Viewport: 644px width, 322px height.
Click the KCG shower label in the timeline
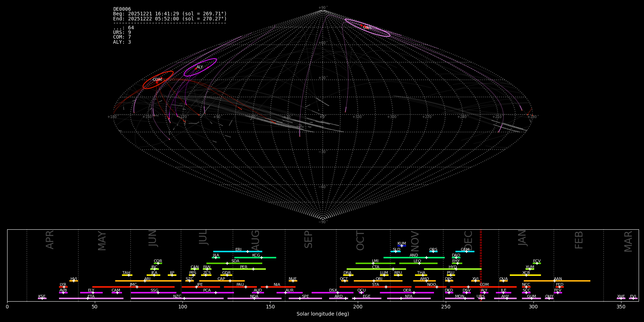click(256, 255)
